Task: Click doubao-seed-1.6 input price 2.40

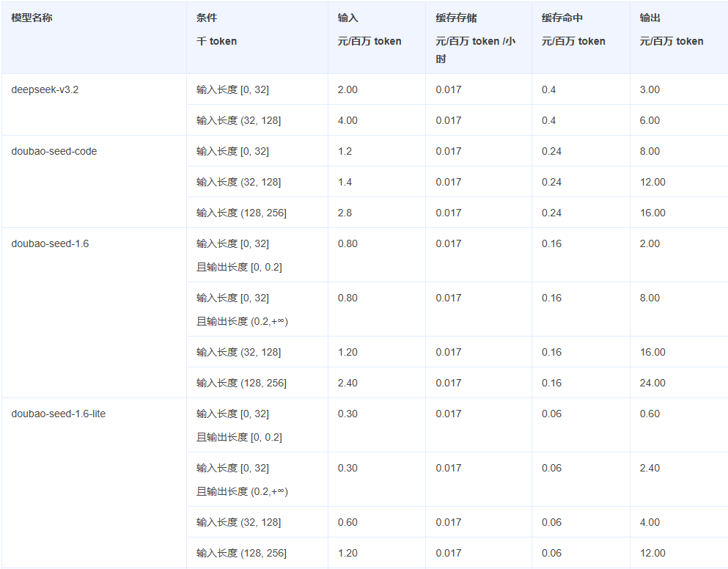Action: [x=348, y=383]
